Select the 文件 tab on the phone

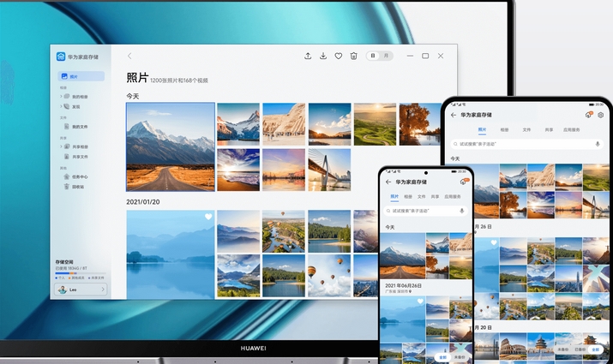pos(422,196)
